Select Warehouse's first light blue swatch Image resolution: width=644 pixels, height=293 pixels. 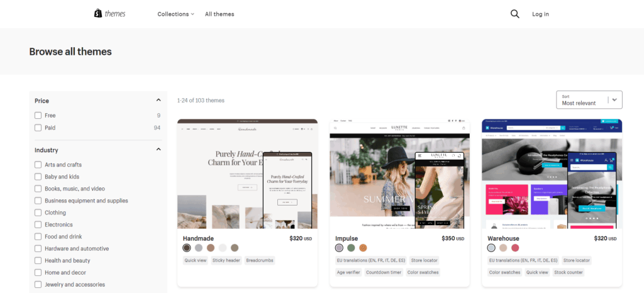[491, 248]
